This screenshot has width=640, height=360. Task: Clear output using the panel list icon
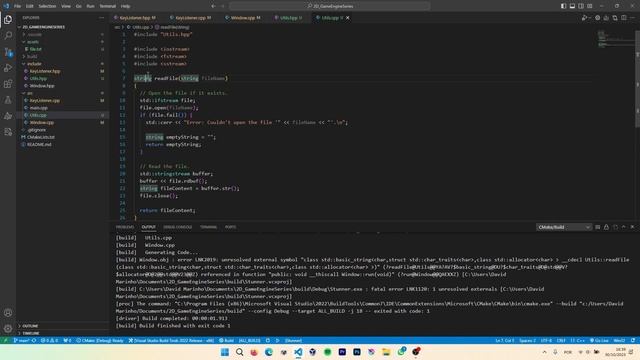pos(598,227)
